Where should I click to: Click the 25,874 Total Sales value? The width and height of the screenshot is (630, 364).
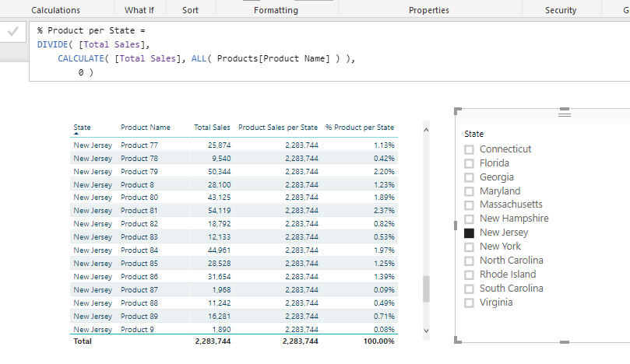click(x=220, y=145)
